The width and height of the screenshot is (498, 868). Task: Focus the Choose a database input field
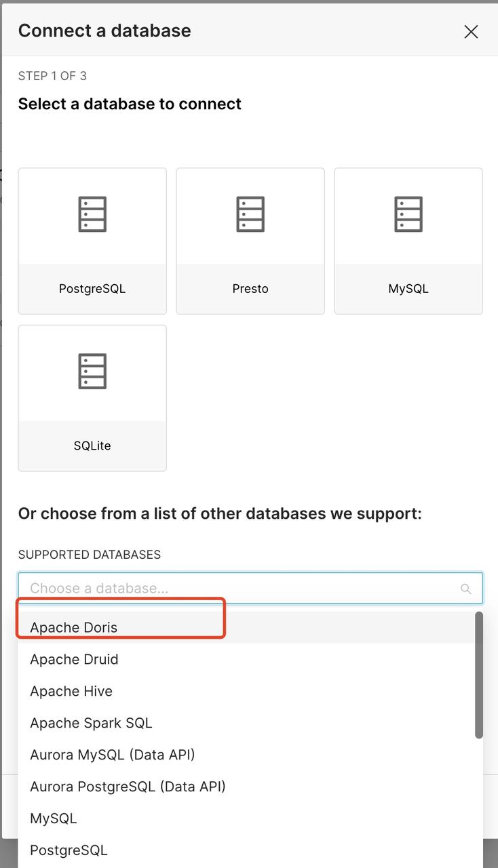pyautogui.click(x=237, y=589)
